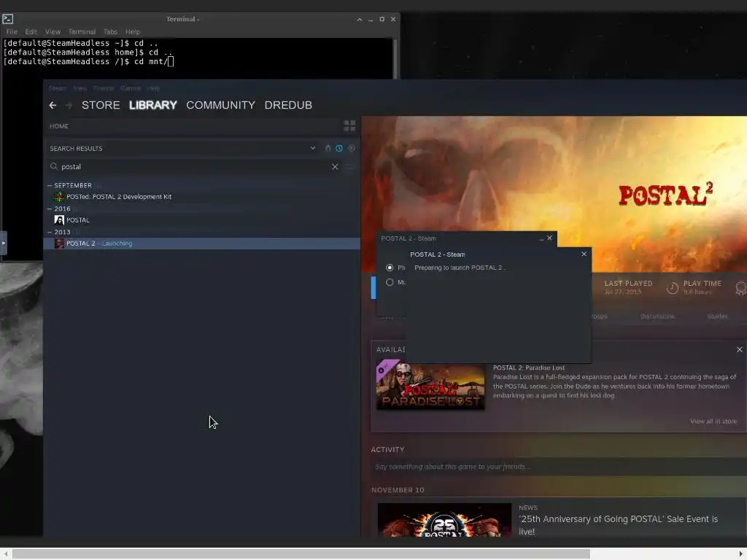
Task: Open advanced filter options beside search clear
Action: [x=349, y=167]
